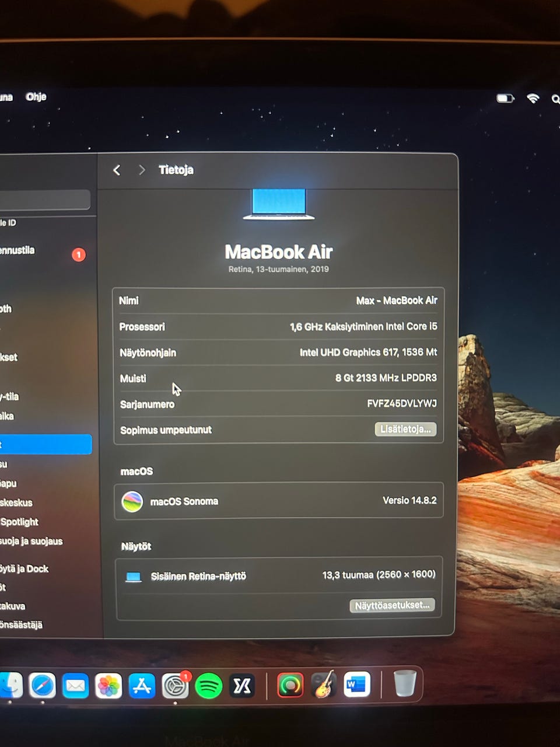This screenshot has width=560, height=747.
Task: Click the Spotlight magnifier in the menu bar
Action: coord(555,99)
